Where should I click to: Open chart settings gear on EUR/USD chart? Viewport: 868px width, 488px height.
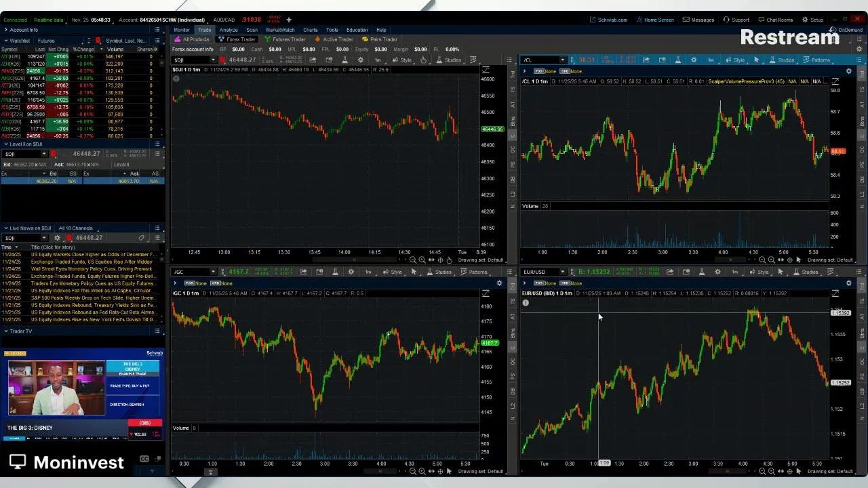tap(717, 272)
